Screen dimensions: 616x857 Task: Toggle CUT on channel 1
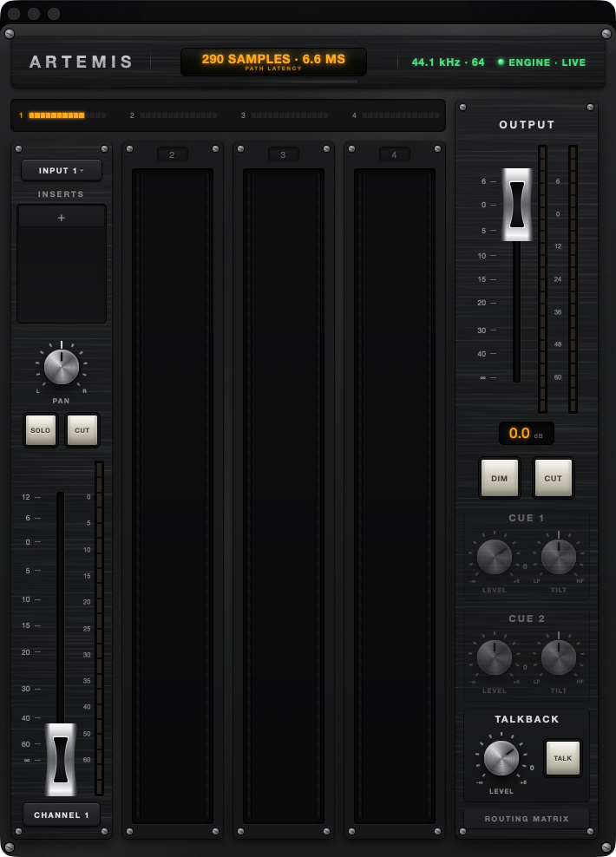82,430
